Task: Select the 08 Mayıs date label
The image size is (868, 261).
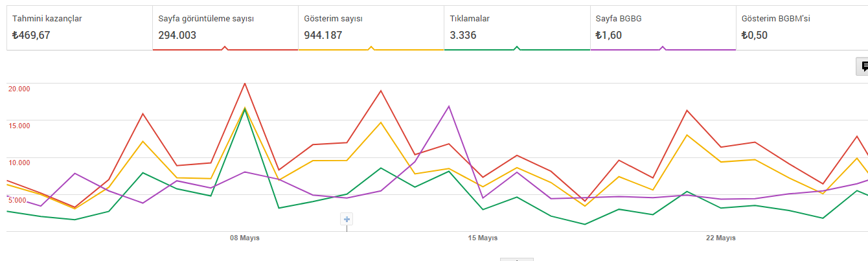Action: tap(244, 238)
